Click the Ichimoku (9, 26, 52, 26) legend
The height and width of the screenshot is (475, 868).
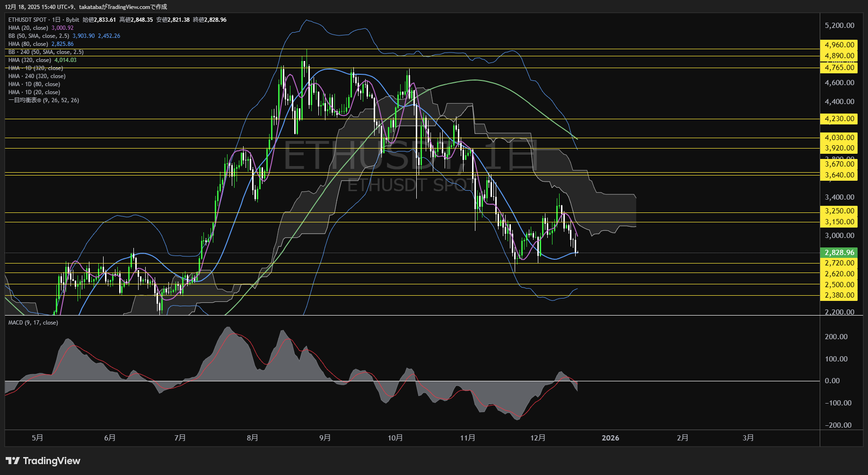coord(44,100)
